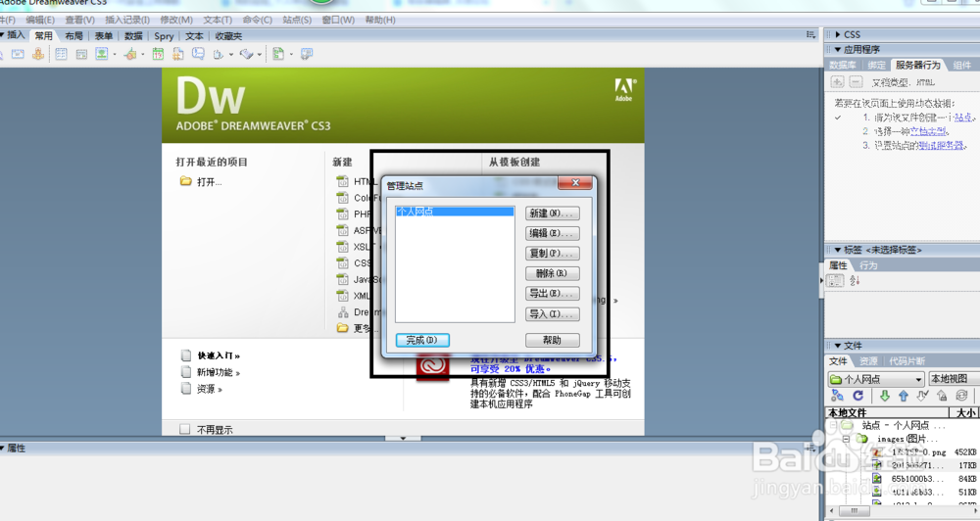Collapse the images folder in the file tree
Screen dimensions: 980x521
(x=847, y=439)
